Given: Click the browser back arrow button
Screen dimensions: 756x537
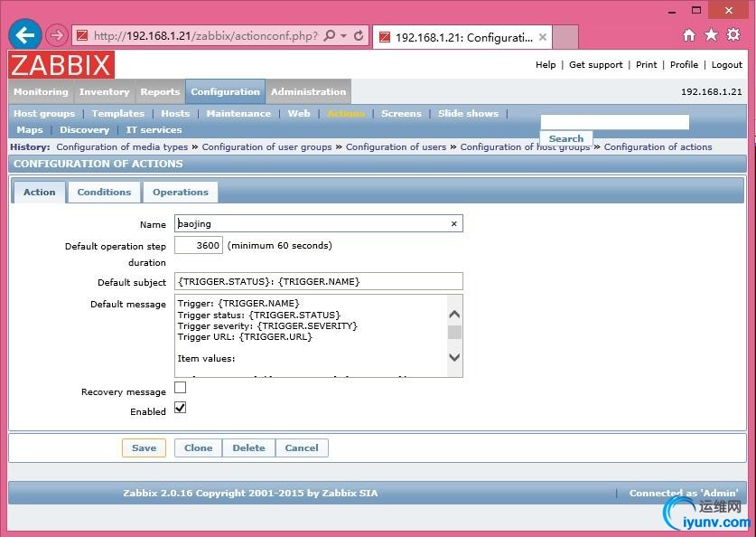Looking at the screenshot, I should click(25, 34).
